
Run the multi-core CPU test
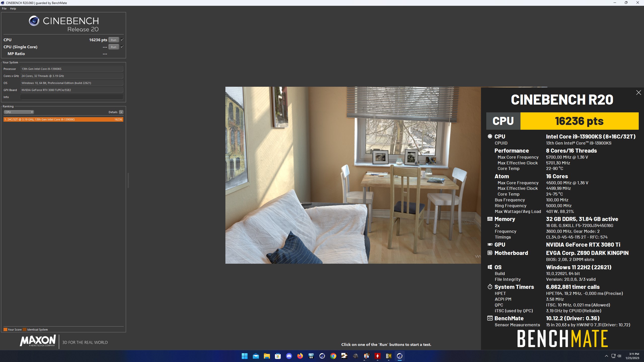(113, 40)
